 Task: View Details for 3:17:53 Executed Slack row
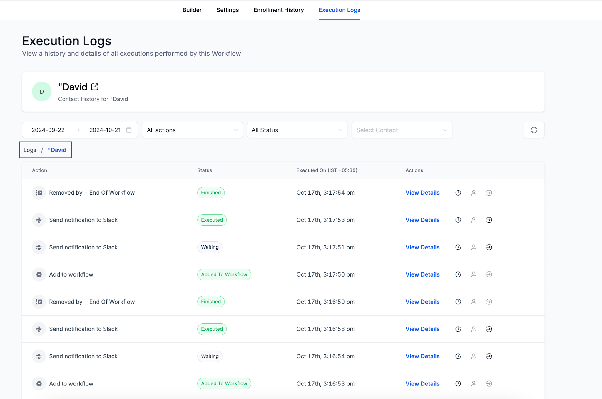click(422, 220)
